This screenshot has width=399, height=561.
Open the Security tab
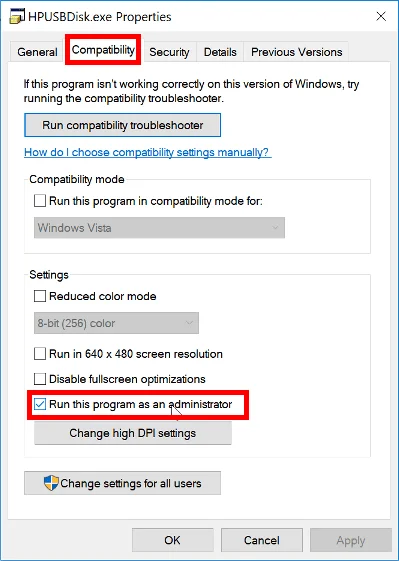[x=169, y=52]
